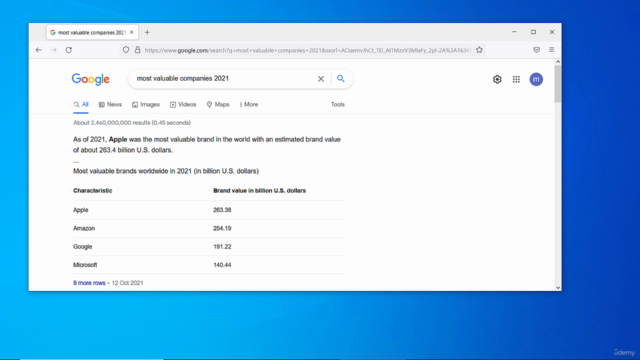
Task: Switch to the Videos tab
Action: pyautogui.click(x=183, y=104)
